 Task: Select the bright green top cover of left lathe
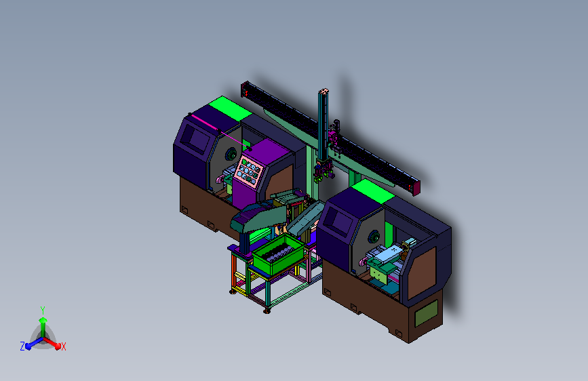pos(229,108)
